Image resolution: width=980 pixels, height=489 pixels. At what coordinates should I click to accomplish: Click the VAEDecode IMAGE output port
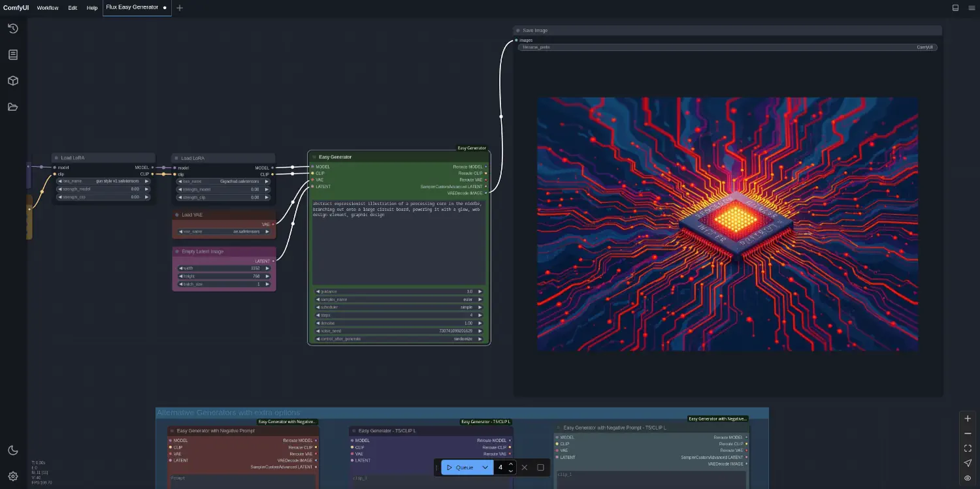coord(485,193)
